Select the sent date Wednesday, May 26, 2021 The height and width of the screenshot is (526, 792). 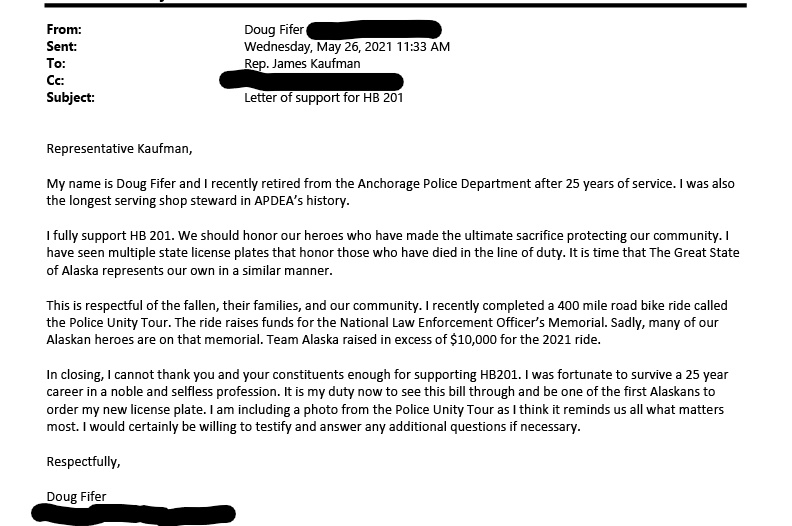pos(318,46)
